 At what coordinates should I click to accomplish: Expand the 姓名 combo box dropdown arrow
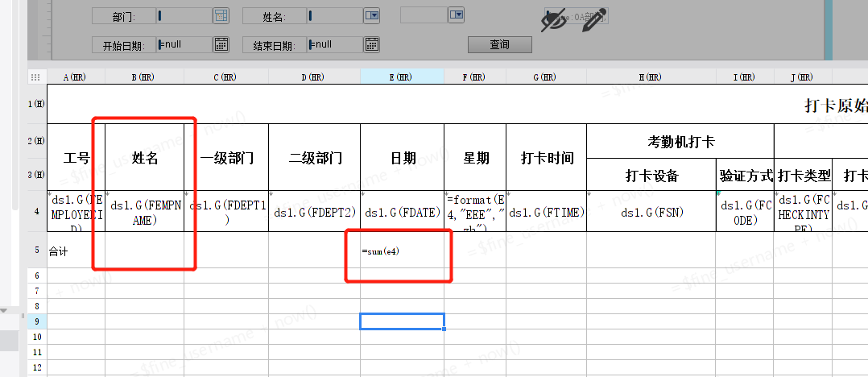[371, 16]
